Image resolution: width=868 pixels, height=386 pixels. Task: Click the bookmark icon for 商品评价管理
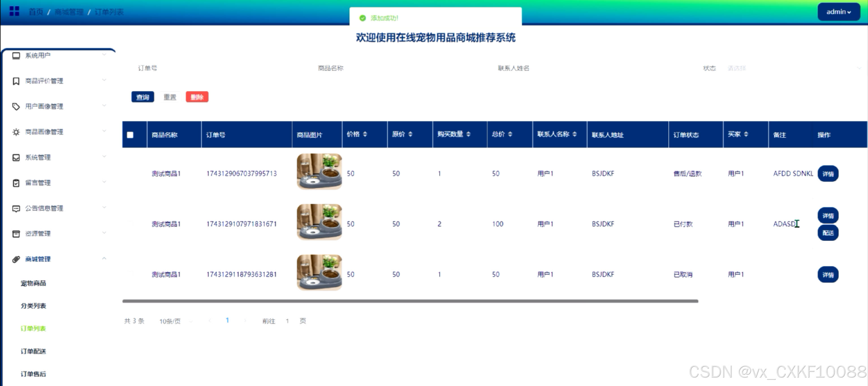point(16,81)
